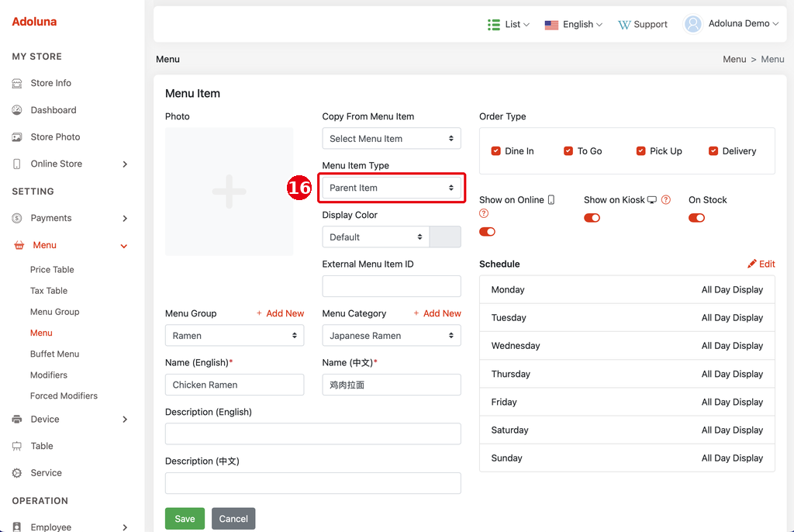
Task: Collapse the Menu section chevron
Action: coord(123,247)
